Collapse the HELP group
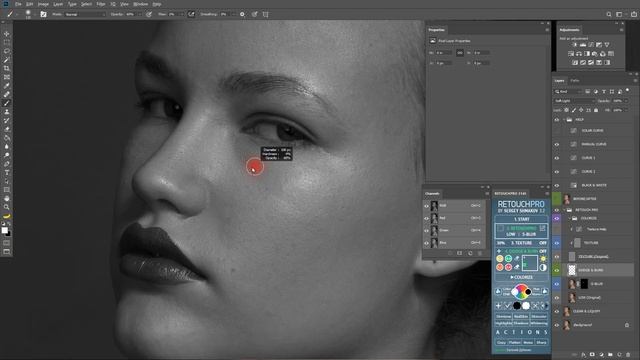Image resolution: width=640 pixels, height=360 pixels. pyautogui.click(x=564, y=120)
